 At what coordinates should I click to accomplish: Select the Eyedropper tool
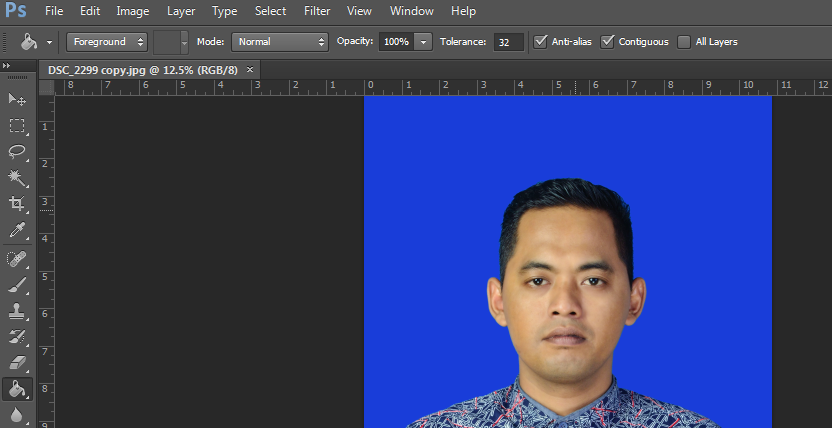coord(17,231)
